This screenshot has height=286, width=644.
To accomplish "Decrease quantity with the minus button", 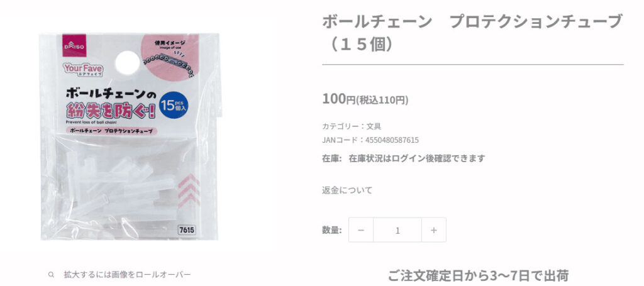I will pos(360,230).
